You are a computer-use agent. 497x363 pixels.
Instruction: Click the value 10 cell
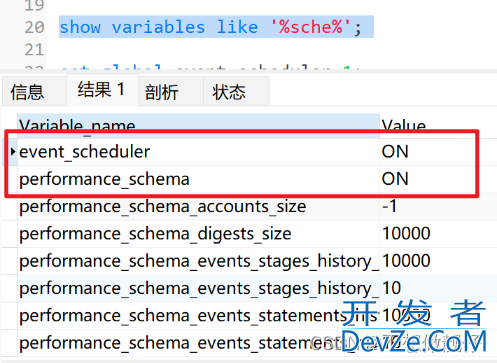438,288
